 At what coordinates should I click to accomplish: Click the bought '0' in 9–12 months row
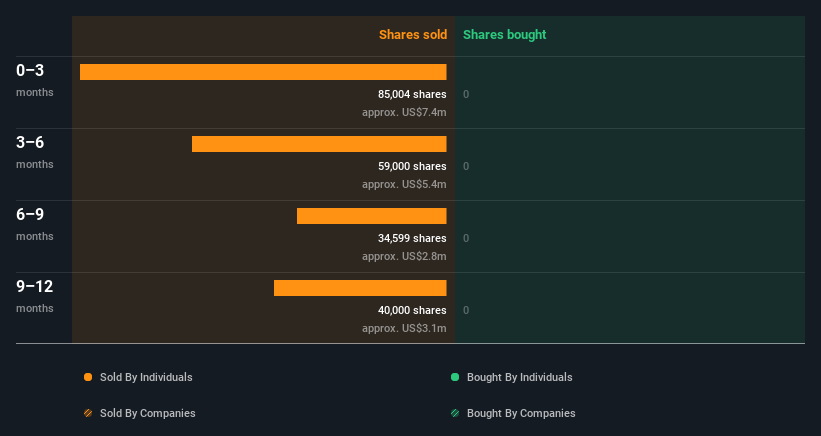click(466, 310)
